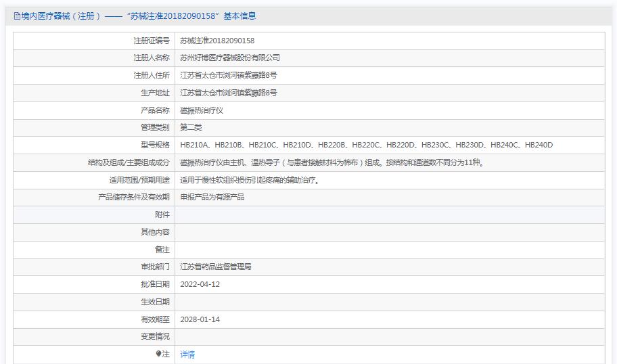Click storage conditions value 申报产品为有源产品
This screenshot has width=617, height=364.
click(x=212, y=197)
